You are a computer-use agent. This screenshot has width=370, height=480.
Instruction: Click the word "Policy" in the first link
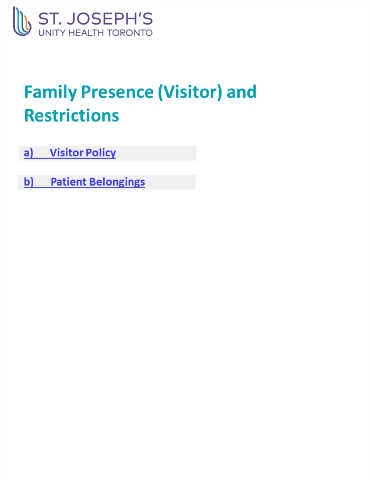click(x=101, y=153)
